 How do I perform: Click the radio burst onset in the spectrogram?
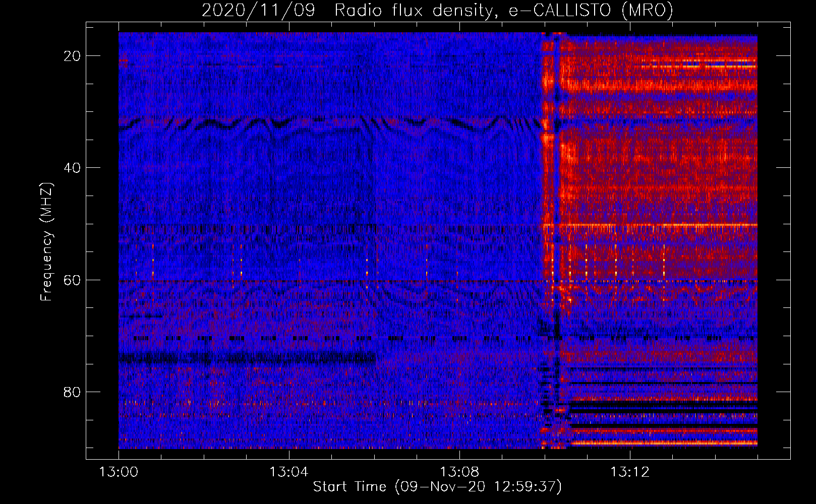[547, 240]
